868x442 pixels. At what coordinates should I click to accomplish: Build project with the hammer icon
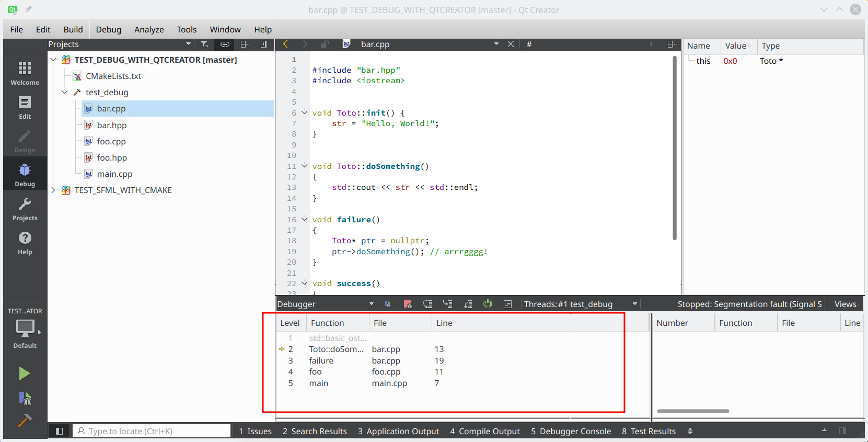(x=25, y=421)
